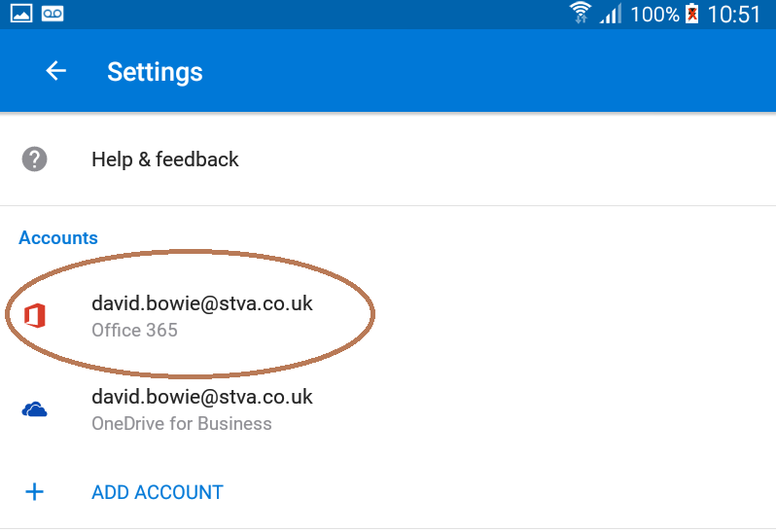Click the Settings title text
The height and width of the screenshot is (532, 776).
point(155,72)
